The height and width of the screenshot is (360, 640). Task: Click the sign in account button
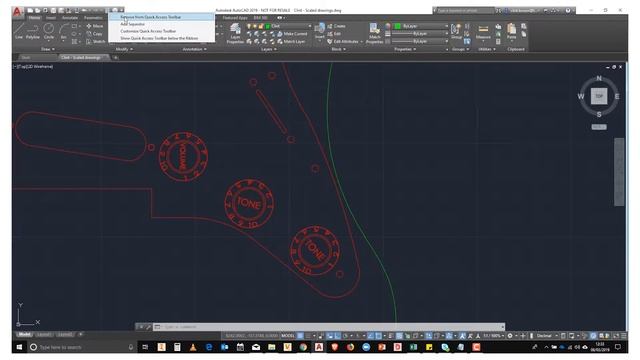click(x=522, y=10)
